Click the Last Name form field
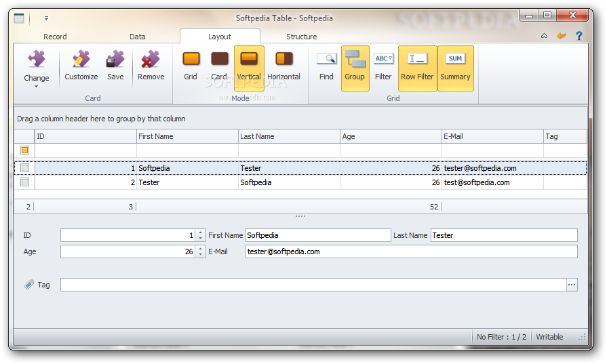Image resolution: width=607 pixels, height=364 pixels. coord(504,235)
